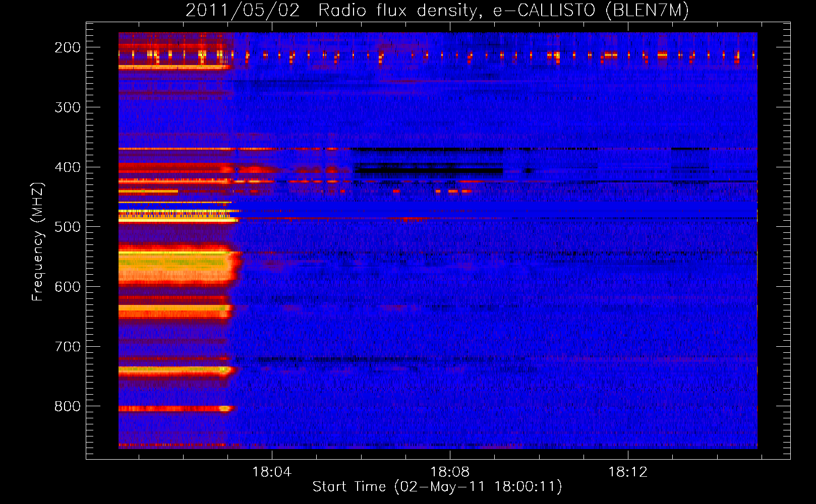The width and height of the screenshot is (816, 504).
Task: Click the 200 frequency tick label
Action: (68, 47)
